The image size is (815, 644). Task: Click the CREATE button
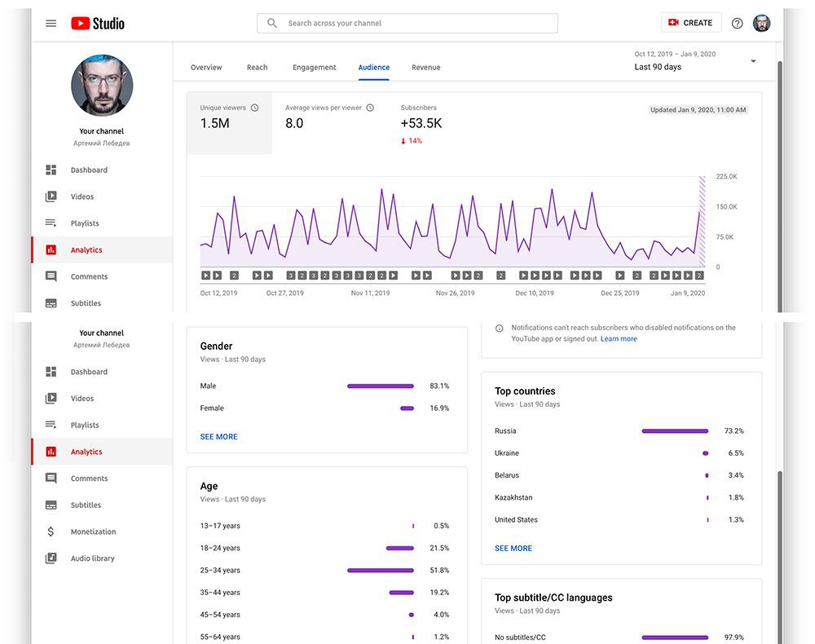(691, 23)
